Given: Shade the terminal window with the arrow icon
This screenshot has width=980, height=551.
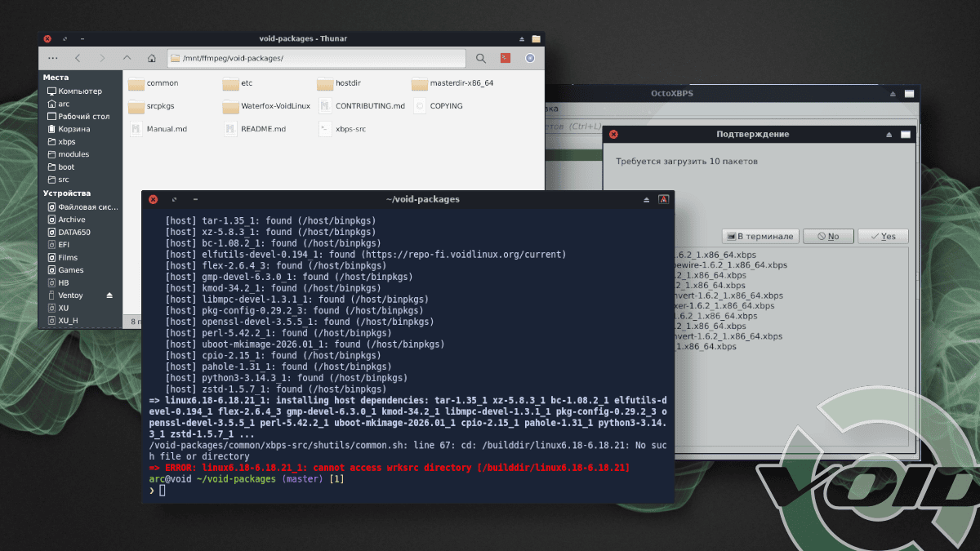Looking at the screenshot, I should [647, 199].
